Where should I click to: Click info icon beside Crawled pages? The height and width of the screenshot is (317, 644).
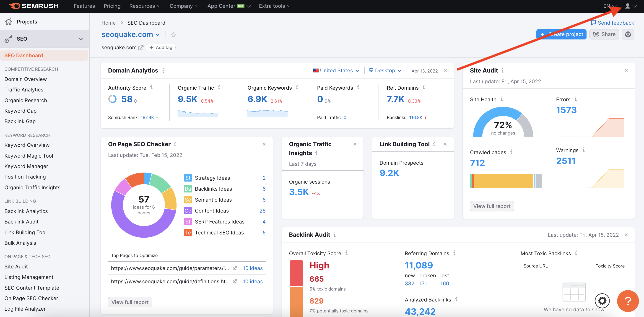coord(511,152)
